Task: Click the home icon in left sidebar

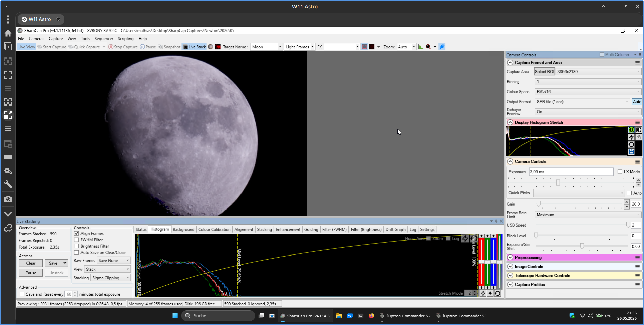Action: (x=8, y=33)
